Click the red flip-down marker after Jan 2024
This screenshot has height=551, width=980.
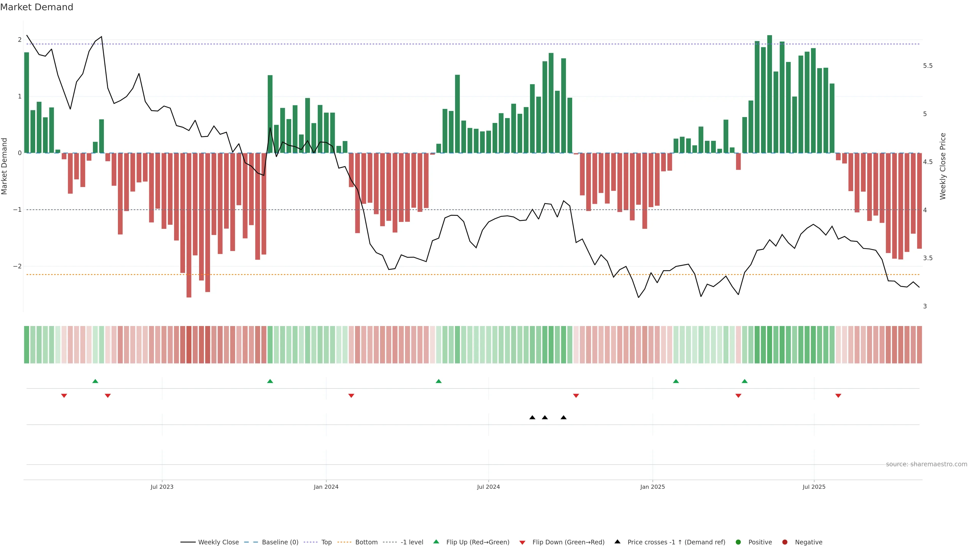(x=351, y=396)
